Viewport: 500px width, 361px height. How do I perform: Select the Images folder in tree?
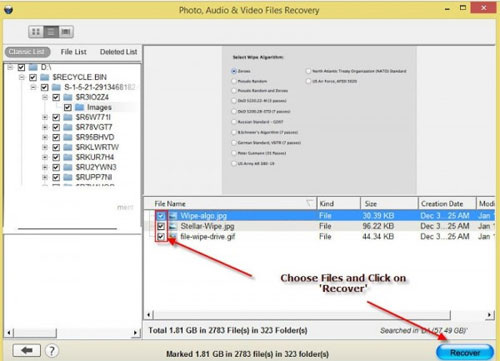(x=99, y=107)
